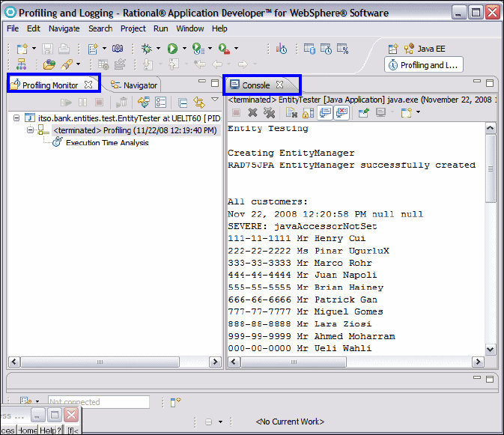
Task: Open the Help menu
Action: [x=219, y=28]
